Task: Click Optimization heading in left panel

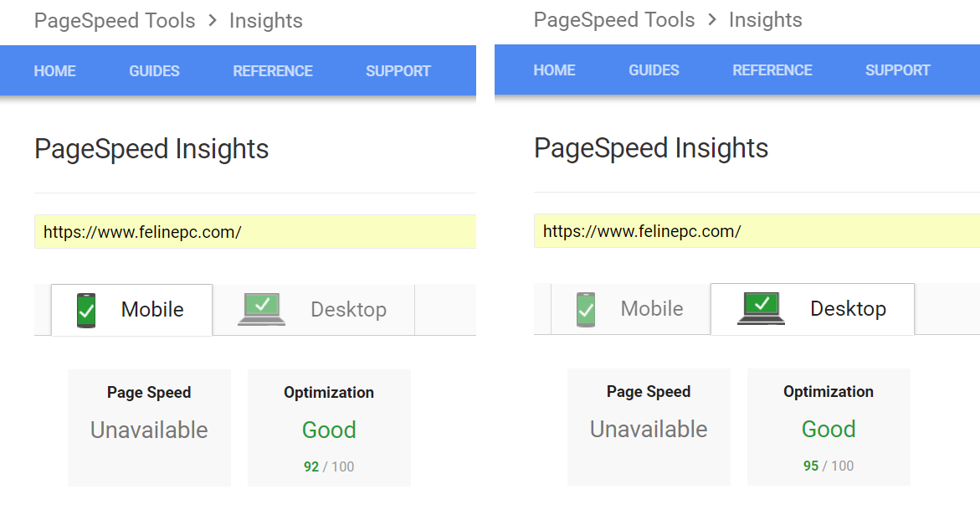Action: click(329, 393)
